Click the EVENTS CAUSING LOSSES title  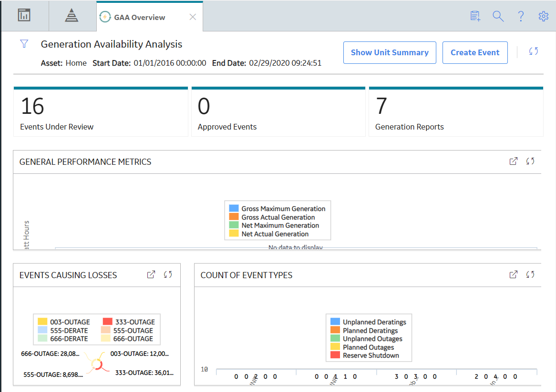pos(68,275)
